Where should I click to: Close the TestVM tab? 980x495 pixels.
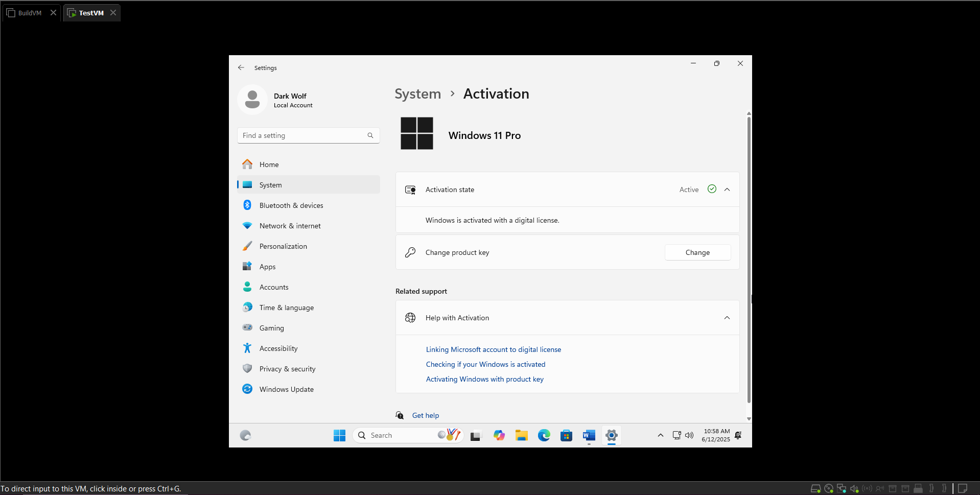click(x=113, y=13)
